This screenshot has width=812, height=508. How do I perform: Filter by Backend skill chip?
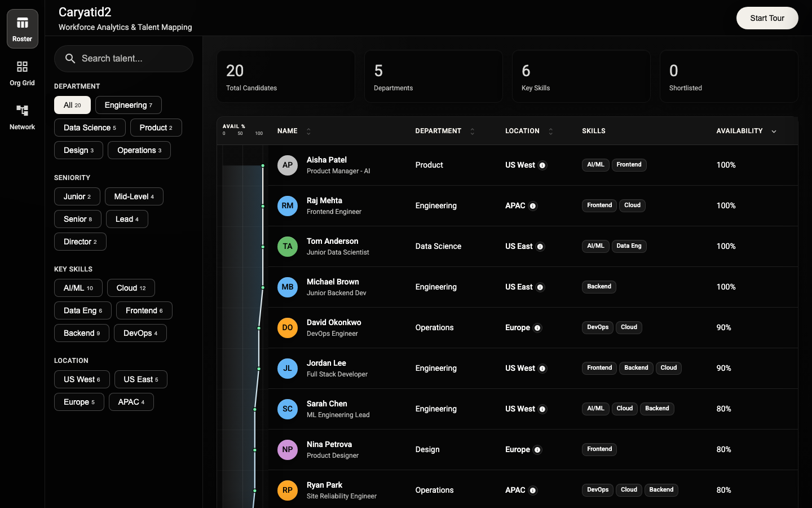tap(82, 333)
